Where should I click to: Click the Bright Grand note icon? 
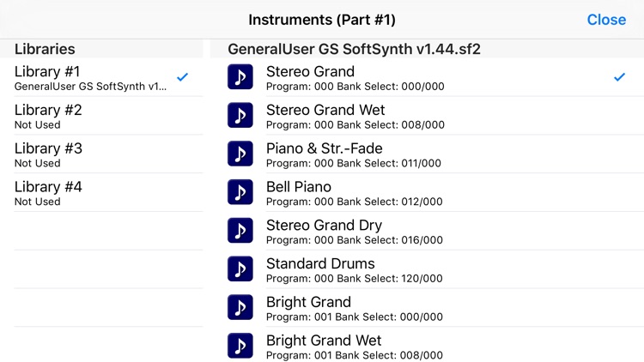240,307
